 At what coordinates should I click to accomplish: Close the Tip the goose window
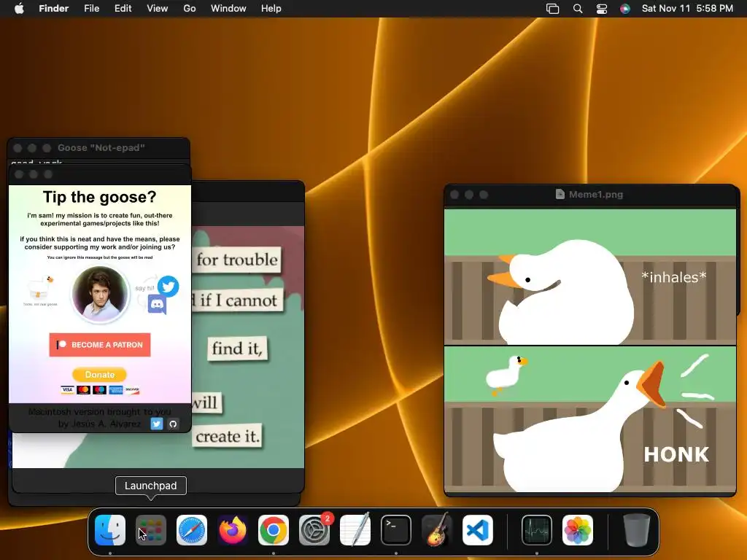click(19, 174)
